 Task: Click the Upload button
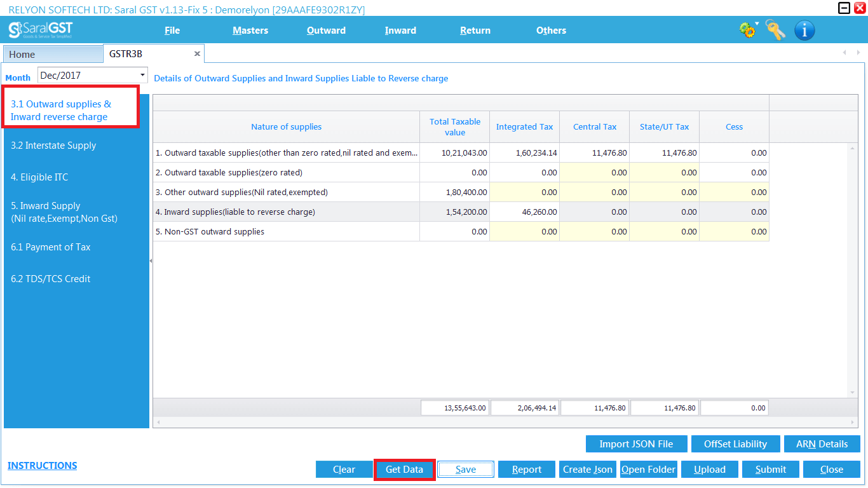coord(710,470)
